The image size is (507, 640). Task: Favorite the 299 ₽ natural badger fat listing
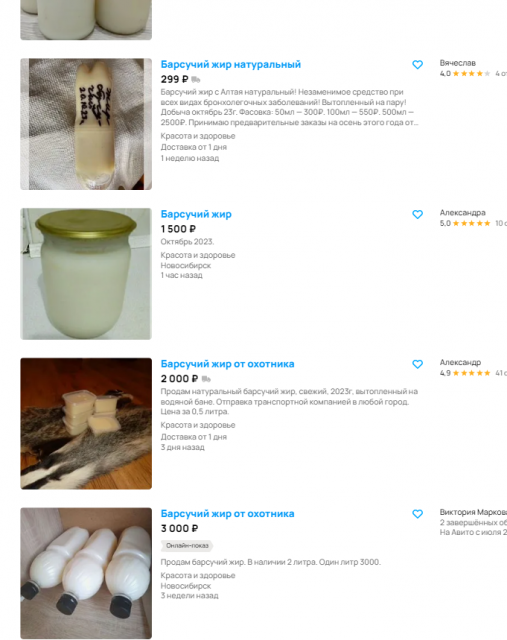pyautogui.click(x=417, y=64)
